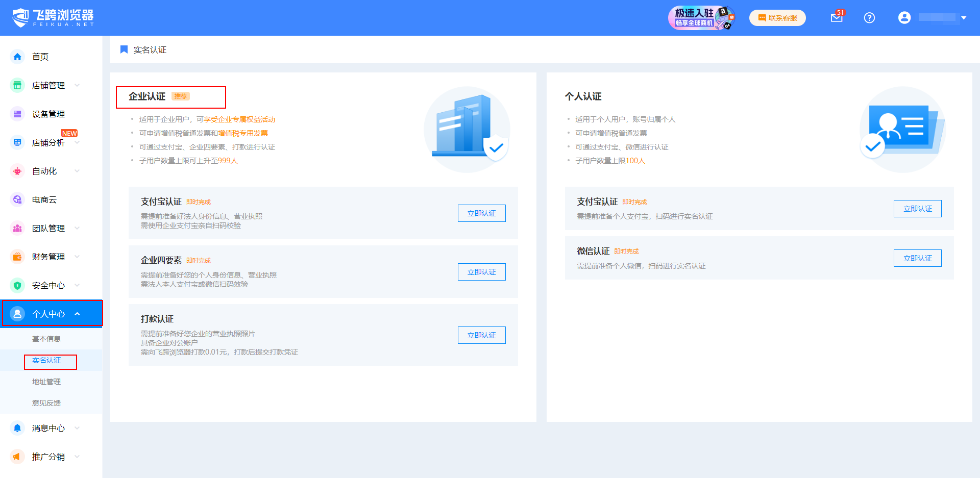
Task: Click 联系客服 button
Action: click(x=777, y=18)
